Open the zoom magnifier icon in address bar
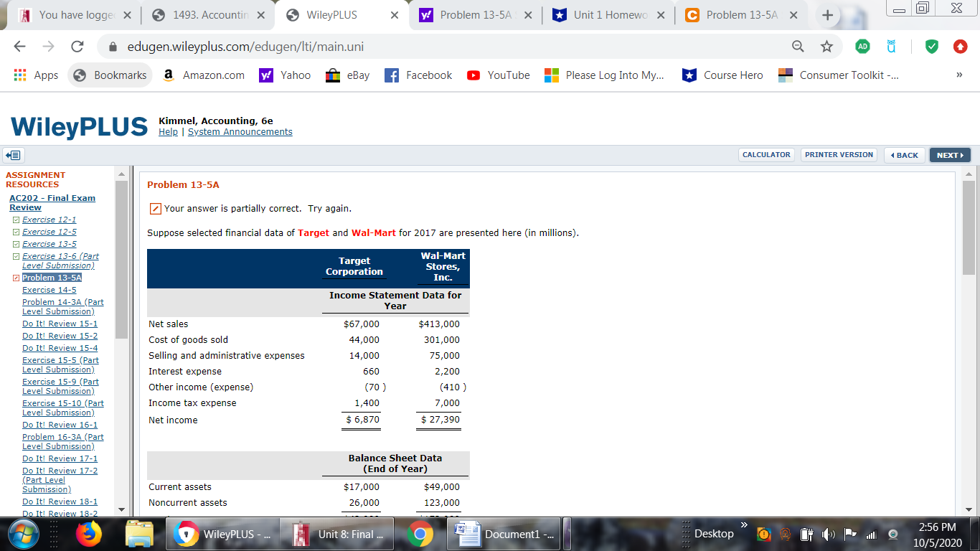 [x=798, y=47]
